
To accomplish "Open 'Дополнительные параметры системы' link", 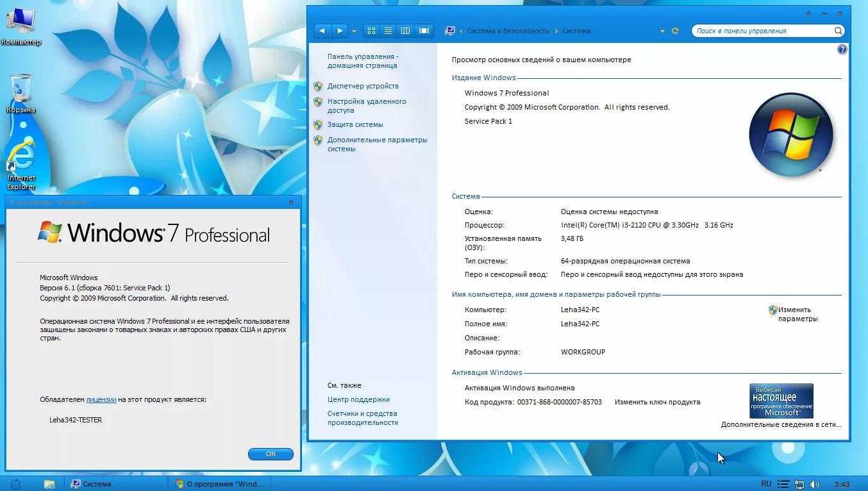I will tap(377, 144).
